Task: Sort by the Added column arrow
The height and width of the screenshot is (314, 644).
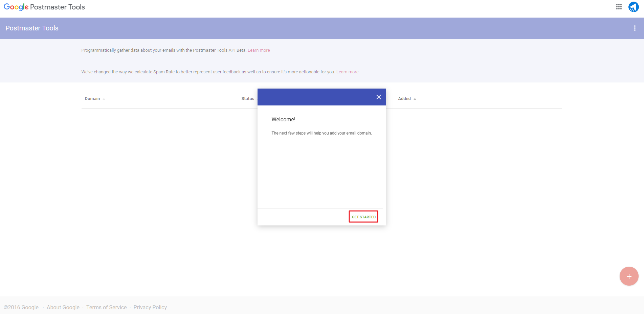Action: [415, 99]
